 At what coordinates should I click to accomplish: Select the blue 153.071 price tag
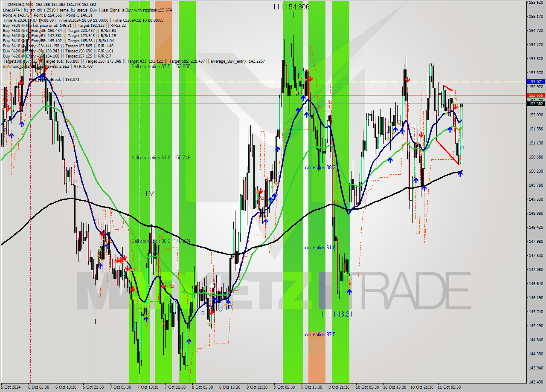[536, 81]
